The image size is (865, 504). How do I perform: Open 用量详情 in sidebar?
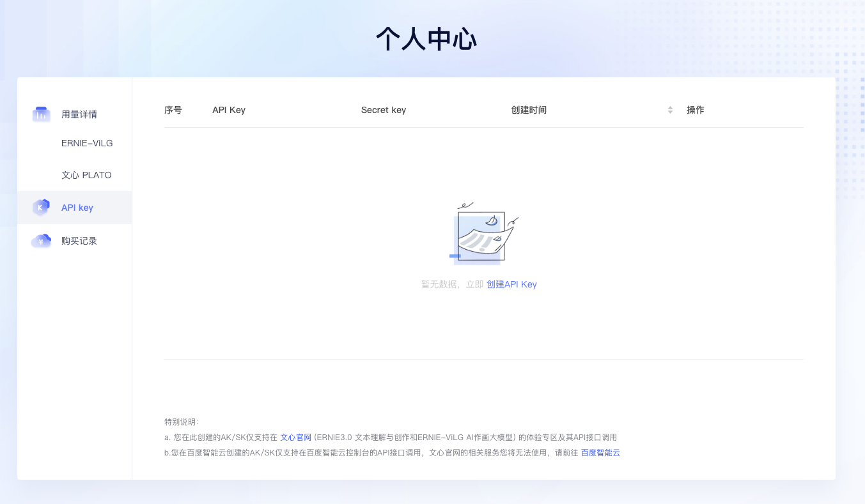click(x=79, y=114)
